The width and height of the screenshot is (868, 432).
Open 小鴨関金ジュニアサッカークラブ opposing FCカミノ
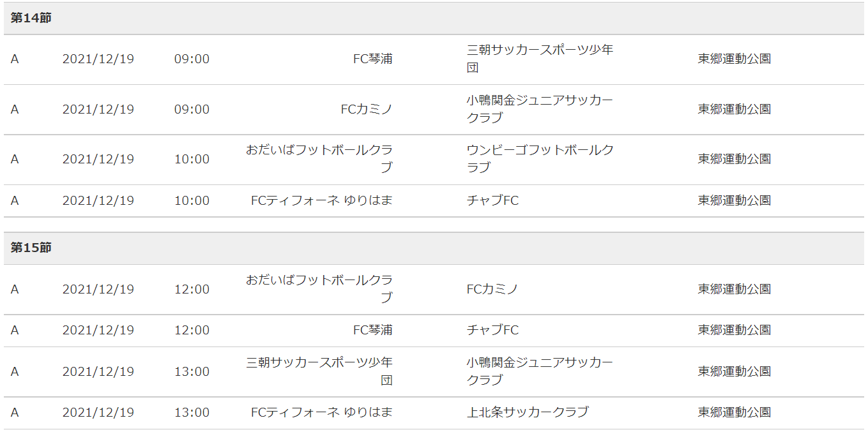(x=540, y=109)
